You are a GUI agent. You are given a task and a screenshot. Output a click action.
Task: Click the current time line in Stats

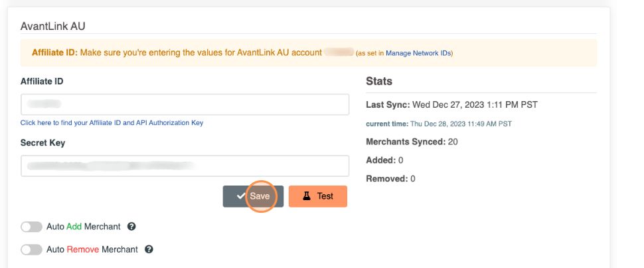click(439, 124)
